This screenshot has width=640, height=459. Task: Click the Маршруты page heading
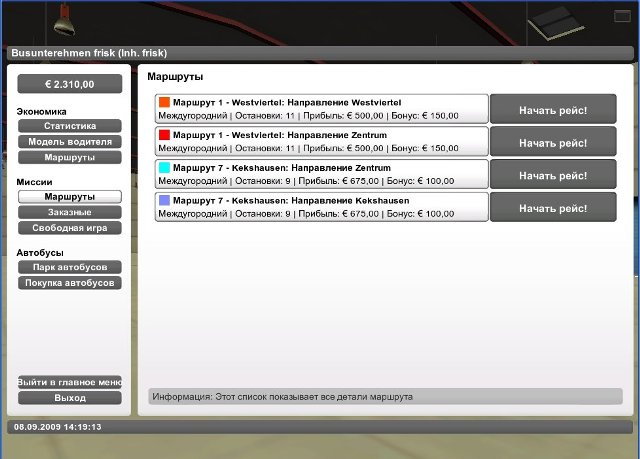(175, 77)
